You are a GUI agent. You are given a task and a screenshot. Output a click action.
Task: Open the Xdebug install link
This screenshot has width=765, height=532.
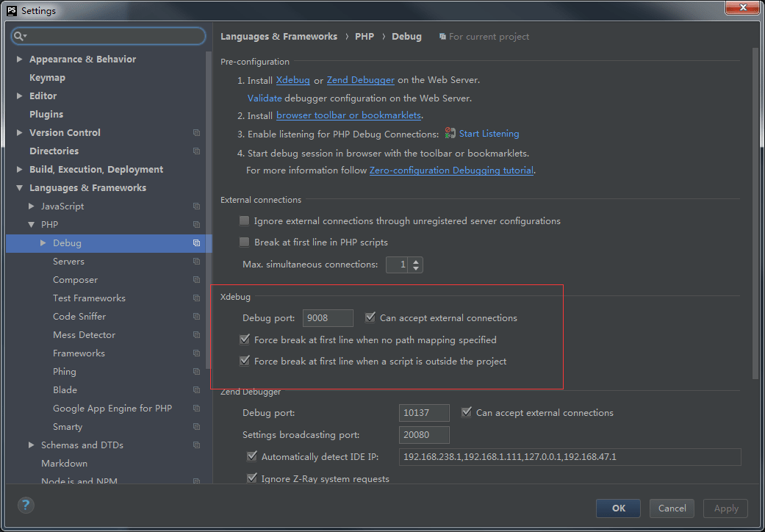point(292,80)
